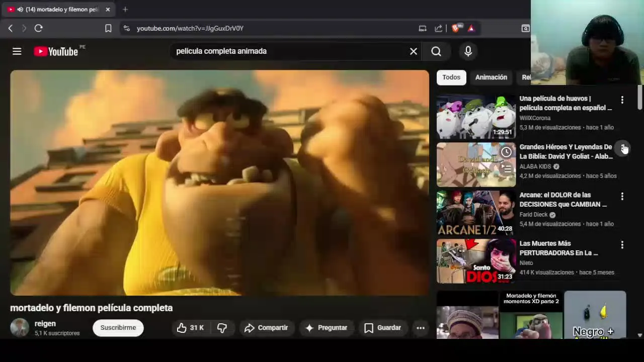The image size is (644, 362).
Task: Open options for Una película de huevos
Action: [622, 100]
